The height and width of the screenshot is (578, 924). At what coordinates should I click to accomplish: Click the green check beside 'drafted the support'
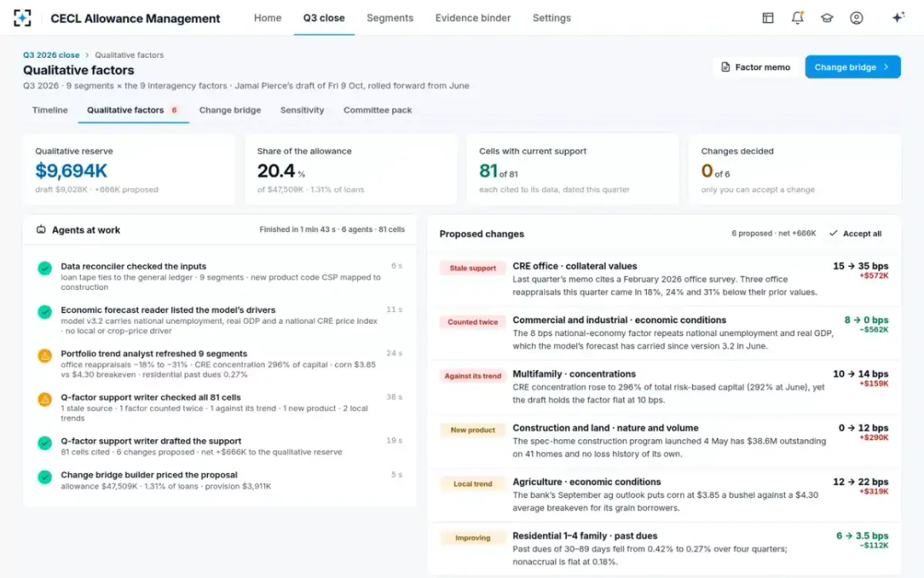pos(45,442)
